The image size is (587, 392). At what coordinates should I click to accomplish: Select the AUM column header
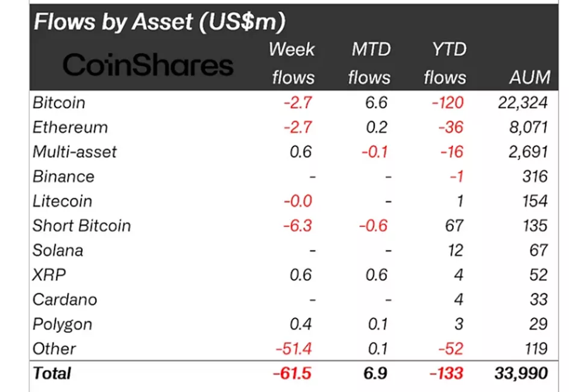[529, 77]
